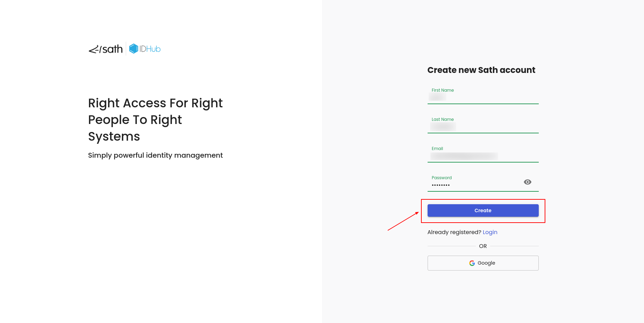Viewport: 644px width, 323px height.
Task: Open the Login link
Action: (x=490, y=232)
